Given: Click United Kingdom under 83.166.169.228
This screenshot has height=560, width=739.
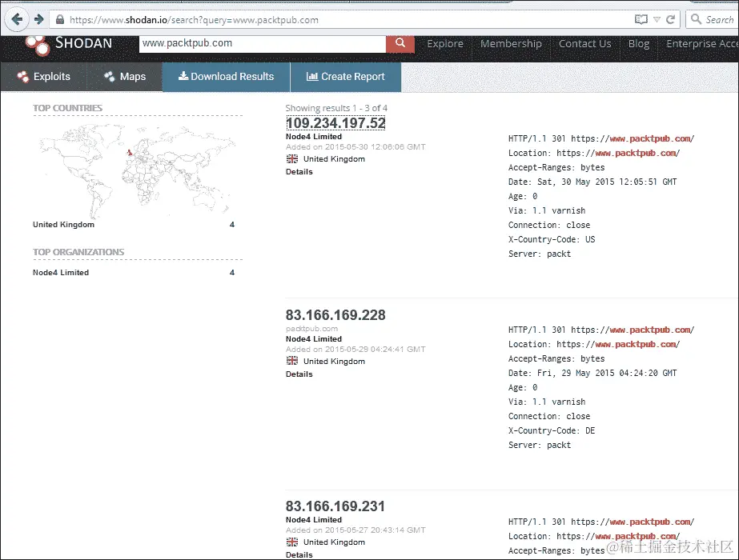Looking at the screenshot, I should pos(334,362).
